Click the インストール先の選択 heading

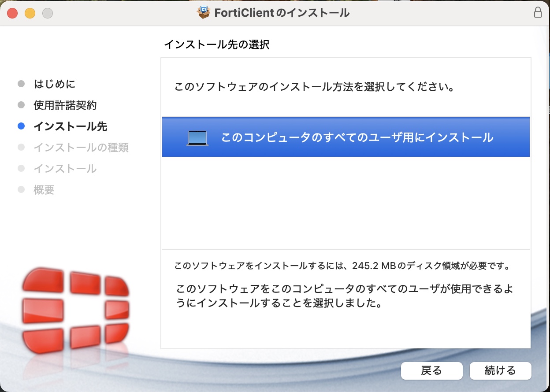click(216, 44)
